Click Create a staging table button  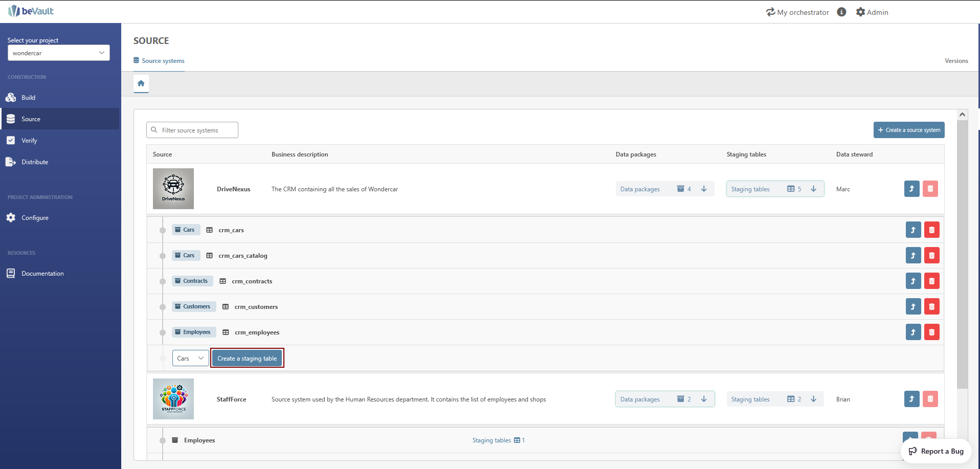point(247,359)
